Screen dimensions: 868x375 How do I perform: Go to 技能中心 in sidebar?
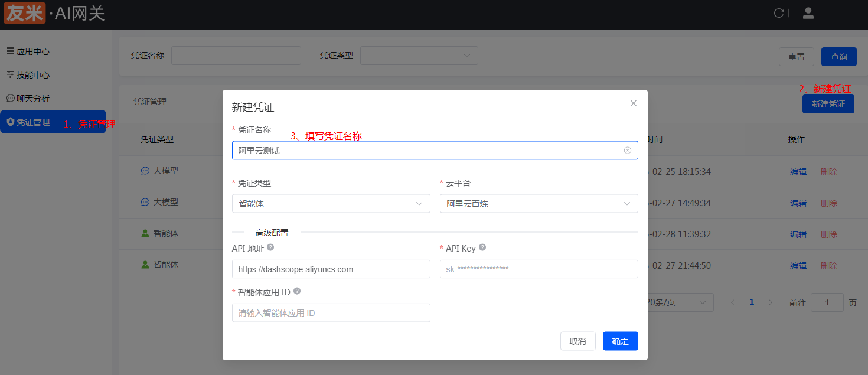[x=33, y=75]
